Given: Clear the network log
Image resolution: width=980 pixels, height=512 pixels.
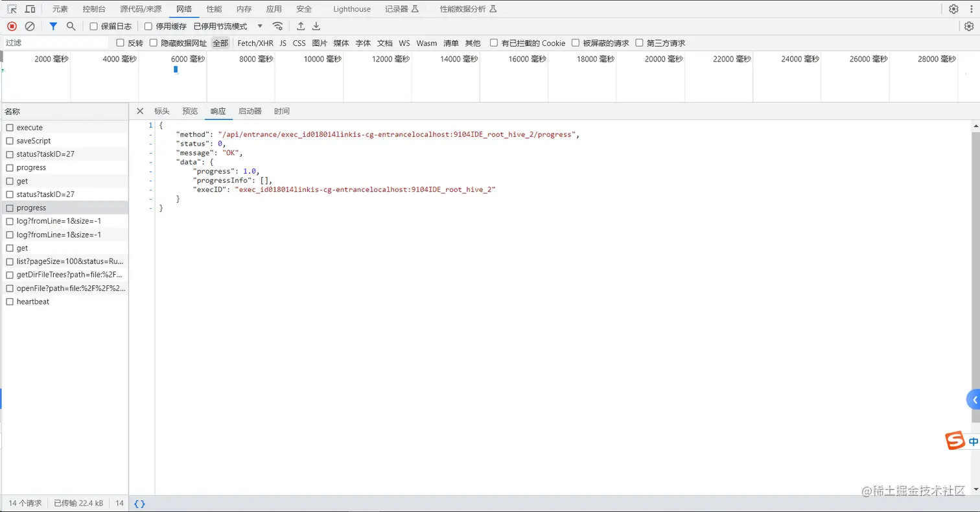Looking at the screenshot, I should tap(30, 26).
